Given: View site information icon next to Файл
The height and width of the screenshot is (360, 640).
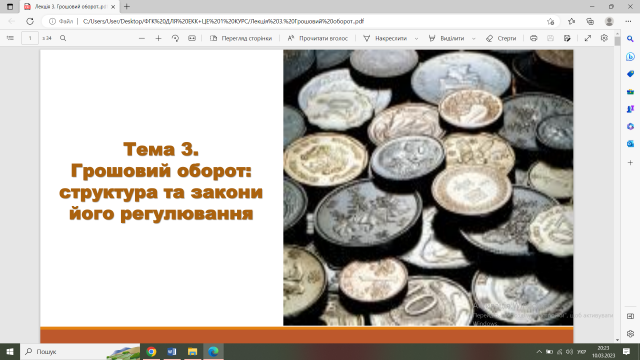Looking at the screenshot, I should (x=52, y=21).
